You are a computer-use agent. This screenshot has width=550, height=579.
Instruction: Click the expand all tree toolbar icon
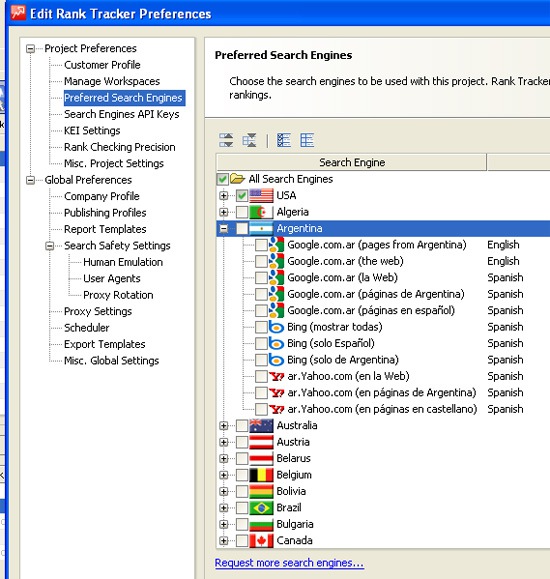click(x=226, y=140)
